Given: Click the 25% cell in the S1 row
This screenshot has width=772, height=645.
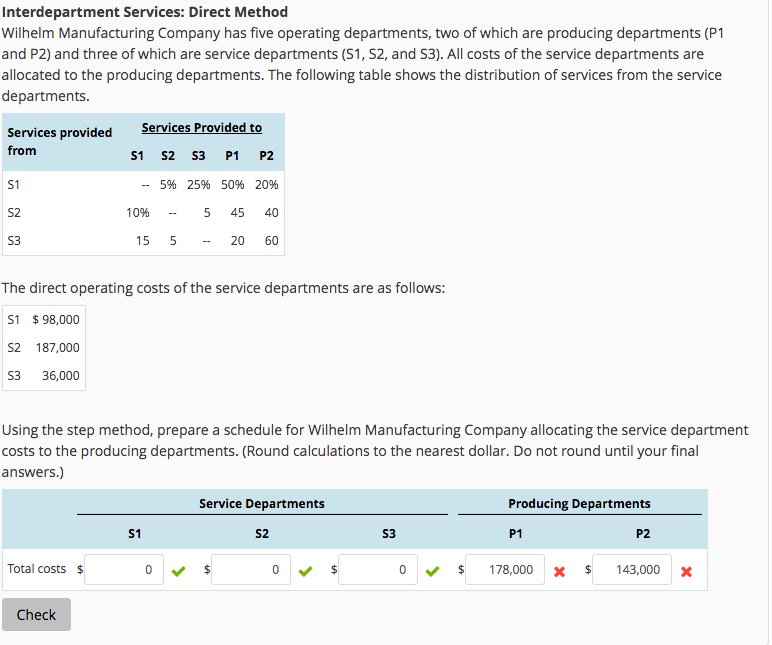Looking at the screenshot, I should 198,185.
